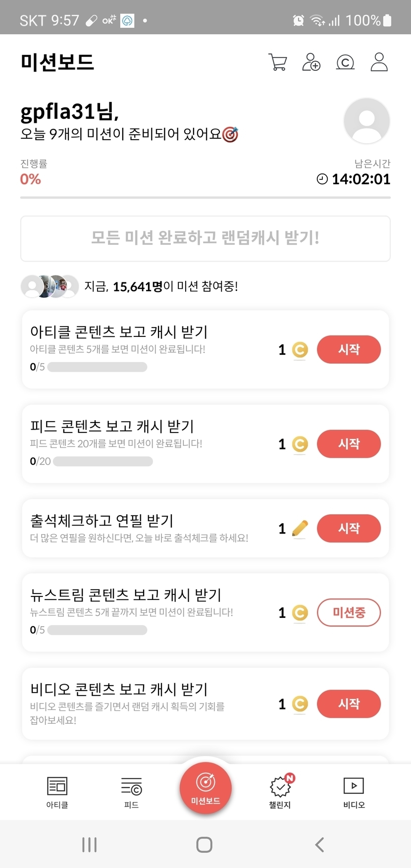The height and width of the screenshot is (868, 411).
Task: Tap 미션중 button for 뉴스트림 mission
Action: click(x=349, y=612)
